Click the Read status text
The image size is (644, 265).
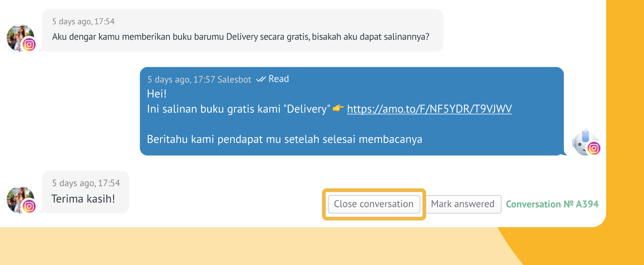coord(278,79)
